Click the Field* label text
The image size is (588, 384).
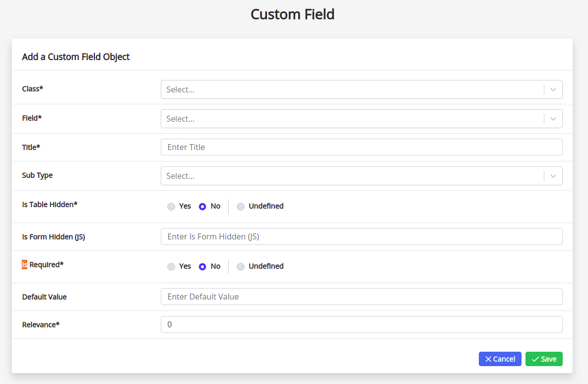coord(32,118)
